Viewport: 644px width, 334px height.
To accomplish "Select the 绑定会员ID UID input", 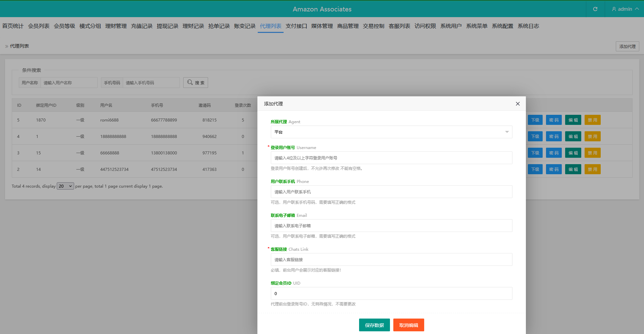I will pyautogui.click(x=391, y=293).
